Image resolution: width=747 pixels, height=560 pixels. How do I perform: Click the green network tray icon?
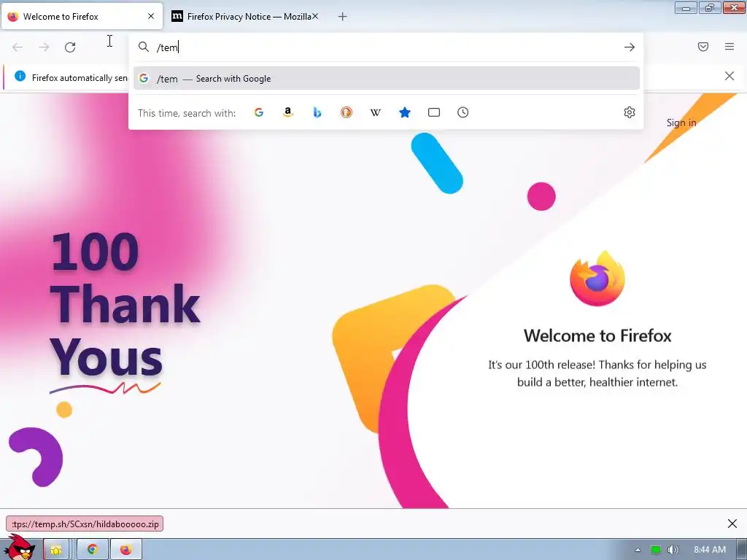pos(656,550)
